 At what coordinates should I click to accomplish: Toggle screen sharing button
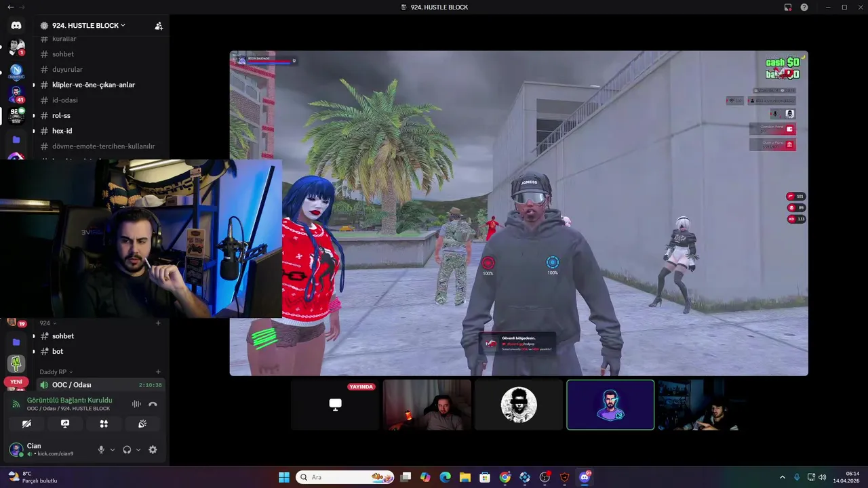[x=65, y=424]
